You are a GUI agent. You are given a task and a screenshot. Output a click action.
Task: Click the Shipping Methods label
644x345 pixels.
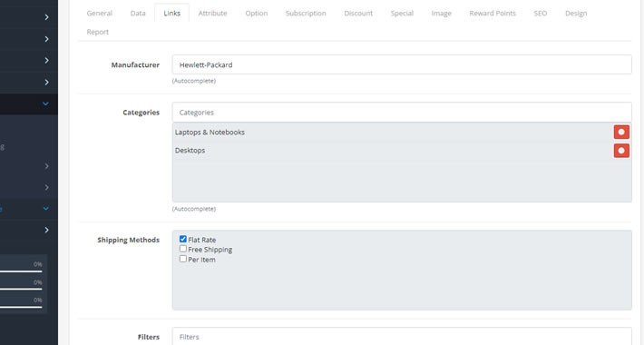point(128,240)
